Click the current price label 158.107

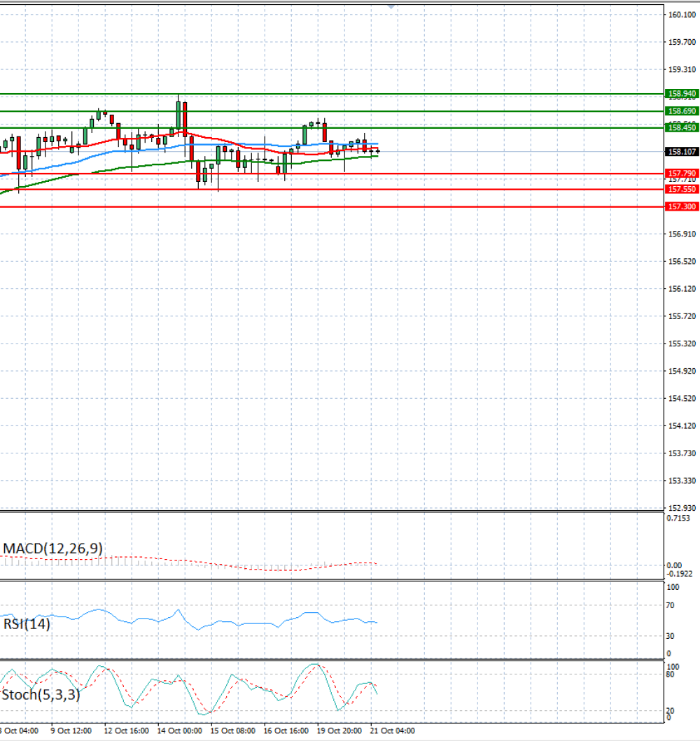681,152
